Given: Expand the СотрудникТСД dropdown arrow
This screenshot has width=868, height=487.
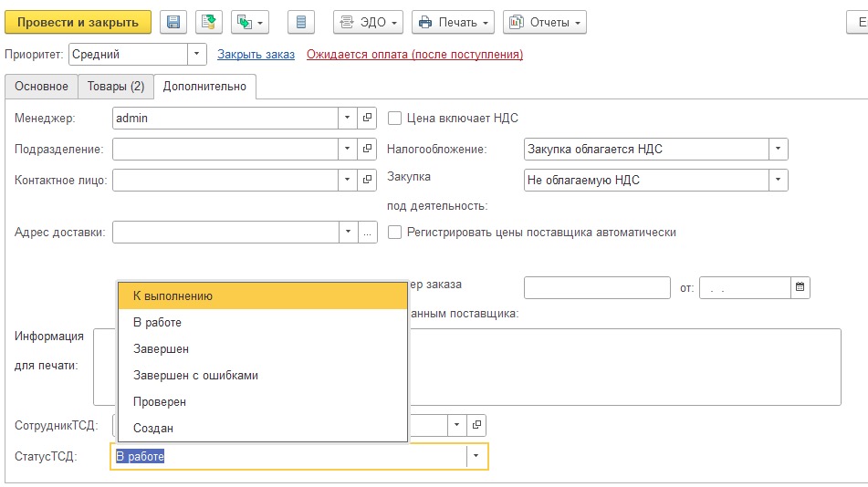Looking at the screenshot, I should click(x=456, y=425).
